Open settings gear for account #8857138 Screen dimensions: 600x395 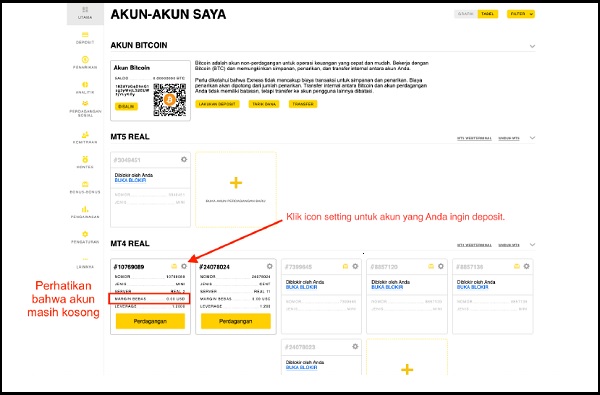tap(527, 266)
